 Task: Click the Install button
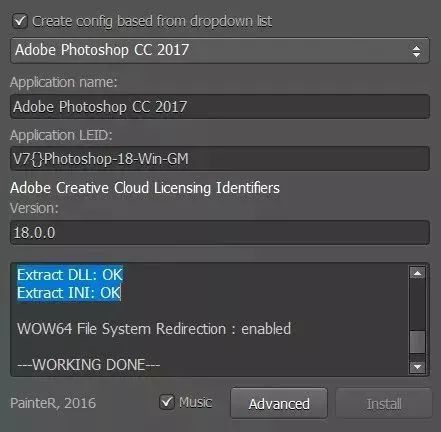coord(384,403)
